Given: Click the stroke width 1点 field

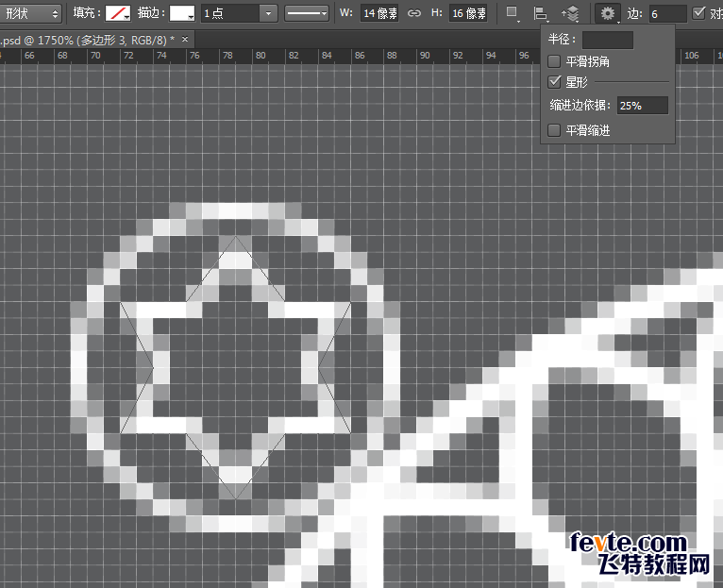Looking at the screenshot, I should [x=230, y=13].
